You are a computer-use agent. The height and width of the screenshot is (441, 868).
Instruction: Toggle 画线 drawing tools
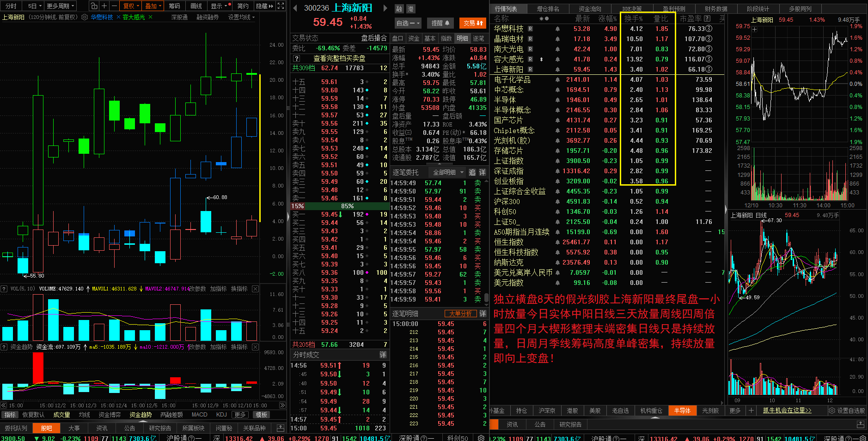pos(196,6)
